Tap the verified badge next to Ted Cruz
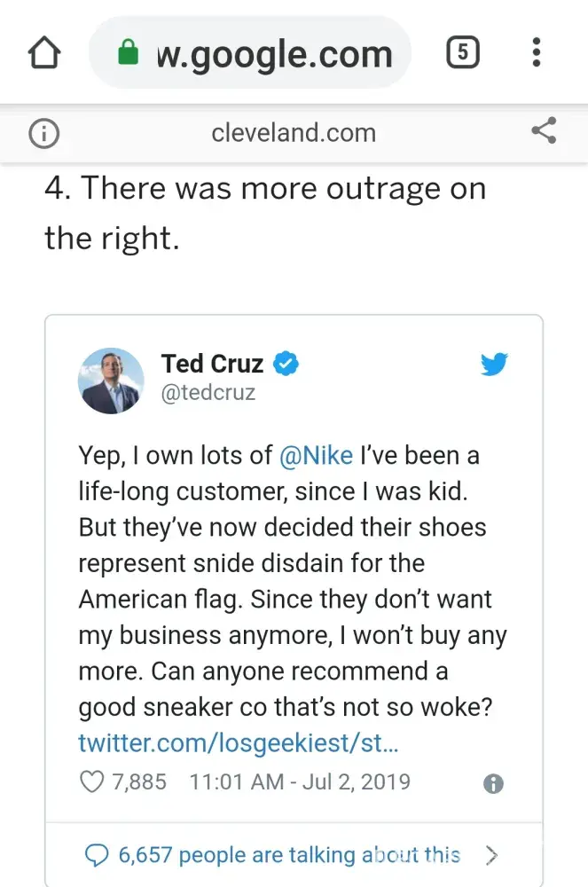Image resolution: width=588 pixels, height=887 pixels. tap(286, 364)
